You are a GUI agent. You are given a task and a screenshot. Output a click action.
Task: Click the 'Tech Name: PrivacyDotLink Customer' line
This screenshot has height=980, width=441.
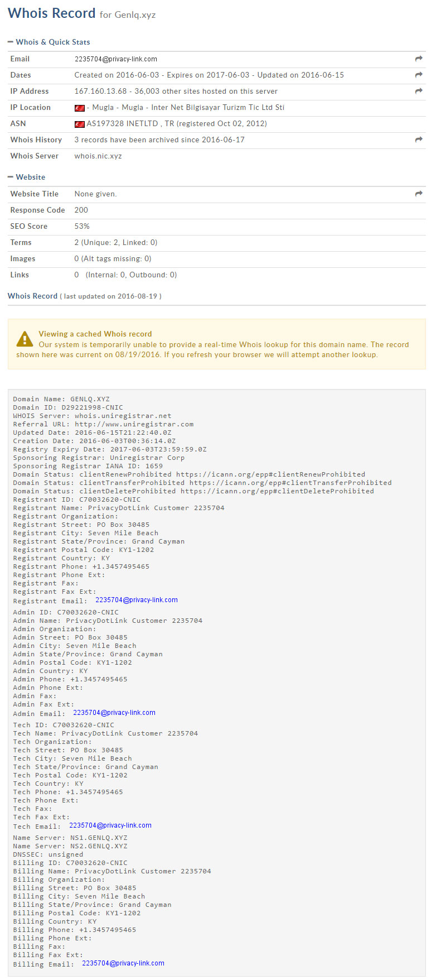tap(105, 733)
